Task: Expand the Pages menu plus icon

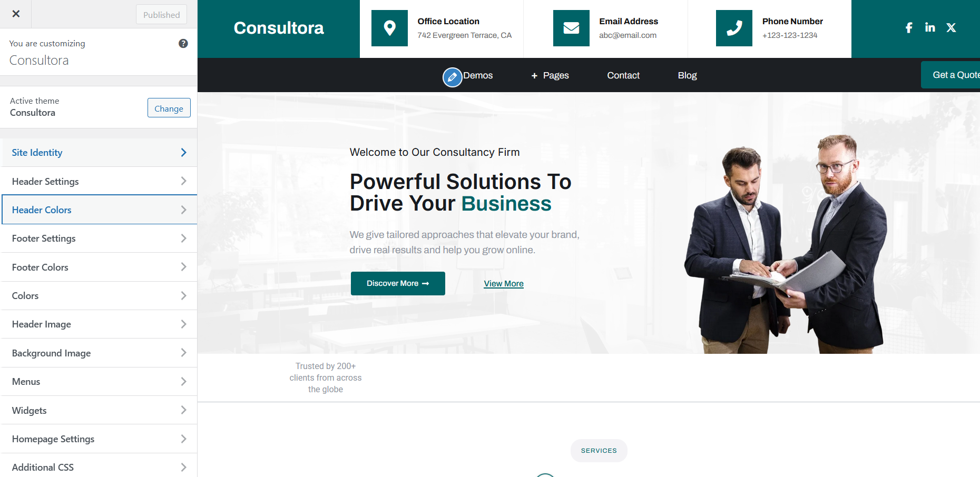Action: coord(534,76)
